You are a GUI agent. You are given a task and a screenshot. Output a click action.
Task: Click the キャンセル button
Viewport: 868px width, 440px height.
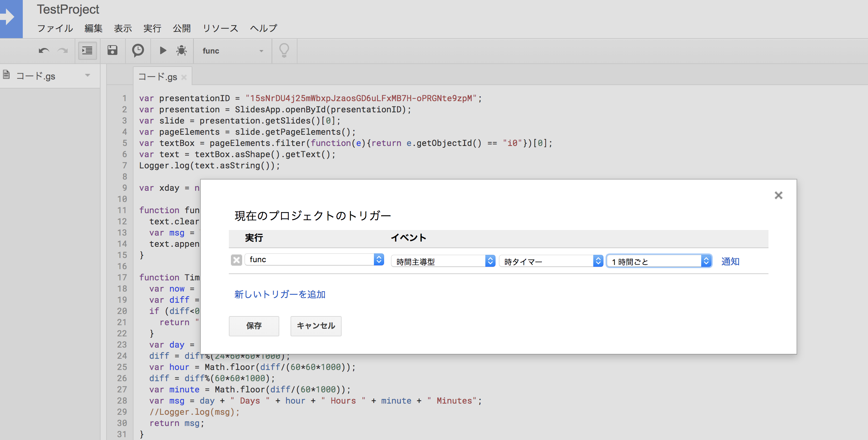(316, 326)
